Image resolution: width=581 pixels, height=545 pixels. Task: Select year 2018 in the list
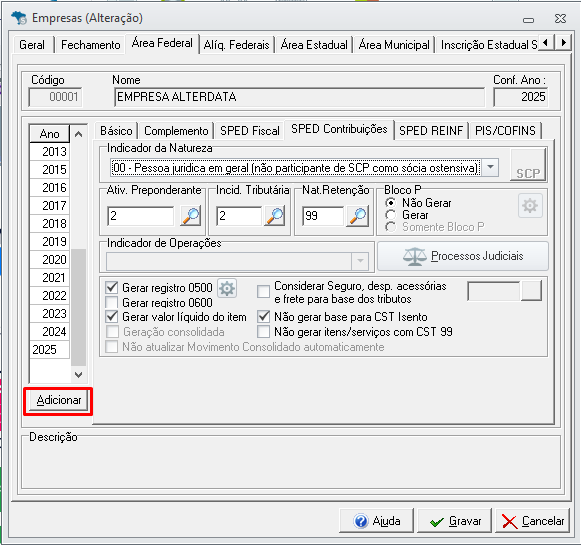(49, 224)
